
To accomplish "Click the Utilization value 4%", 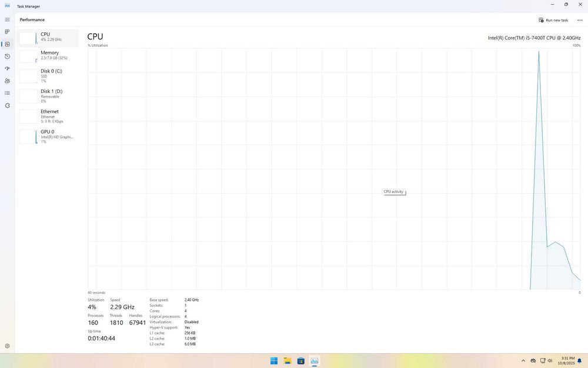I will 92,307.
